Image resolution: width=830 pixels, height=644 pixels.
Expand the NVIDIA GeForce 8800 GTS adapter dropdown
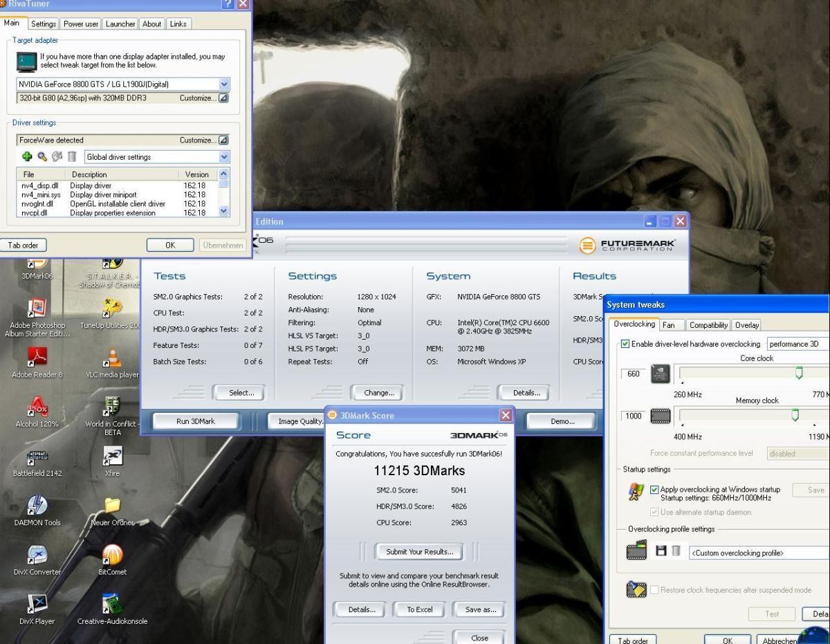point(223,84)
